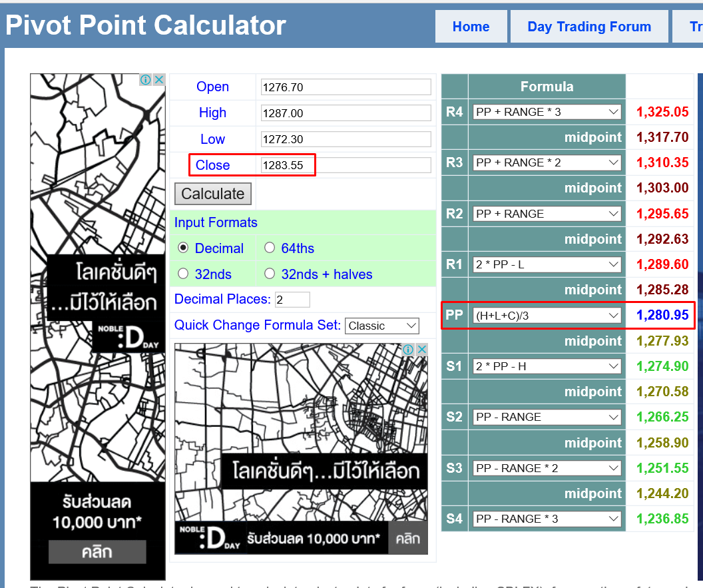Open Quick Change Formula Set dropdown

coord(382,326)
